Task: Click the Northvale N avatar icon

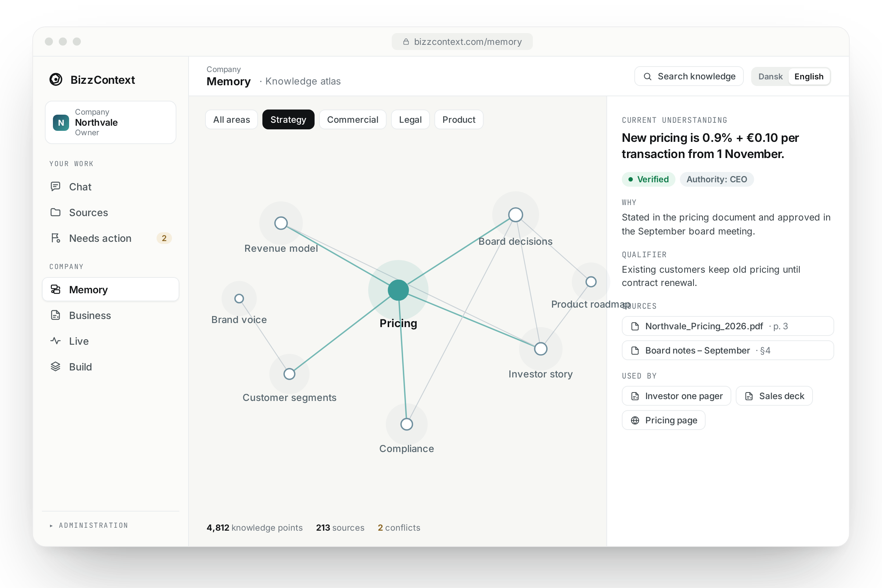Action: 61,123
